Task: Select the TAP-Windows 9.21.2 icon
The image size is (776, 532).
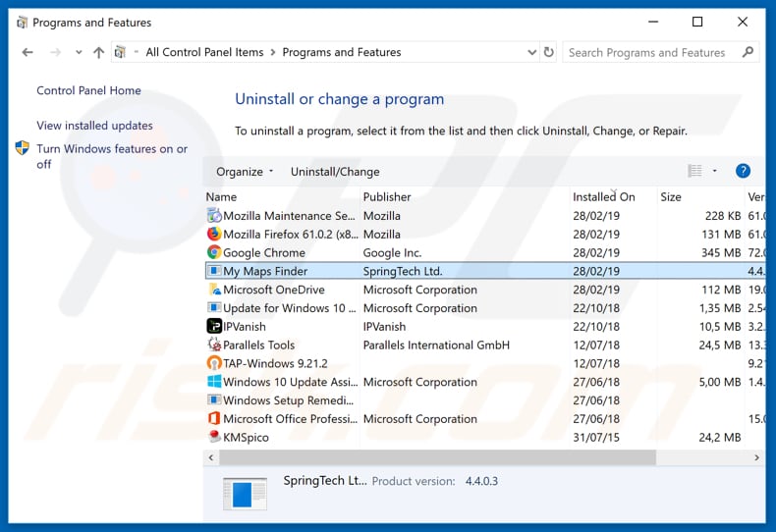Action: click(214, 363)
